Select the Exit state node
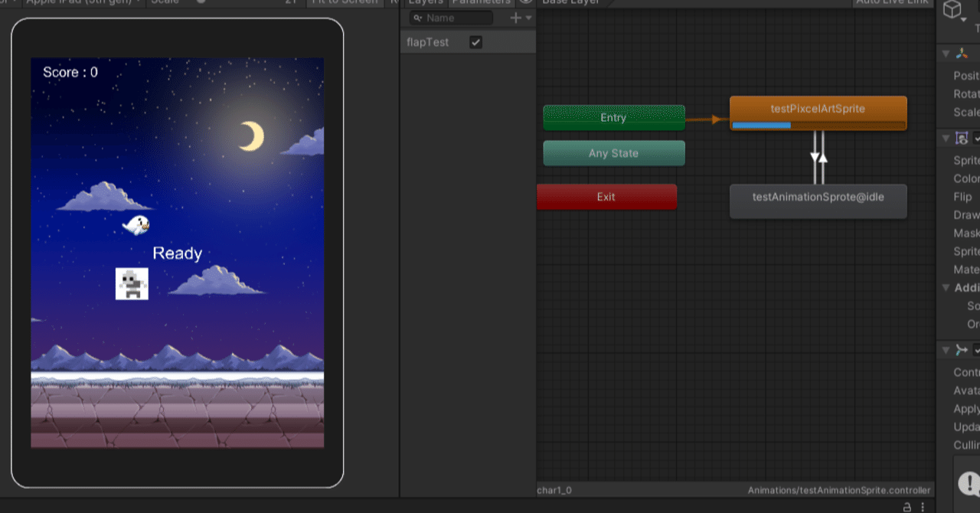Image resolution: width=980 pixels, height=513 pixels. tap(607, 197)
